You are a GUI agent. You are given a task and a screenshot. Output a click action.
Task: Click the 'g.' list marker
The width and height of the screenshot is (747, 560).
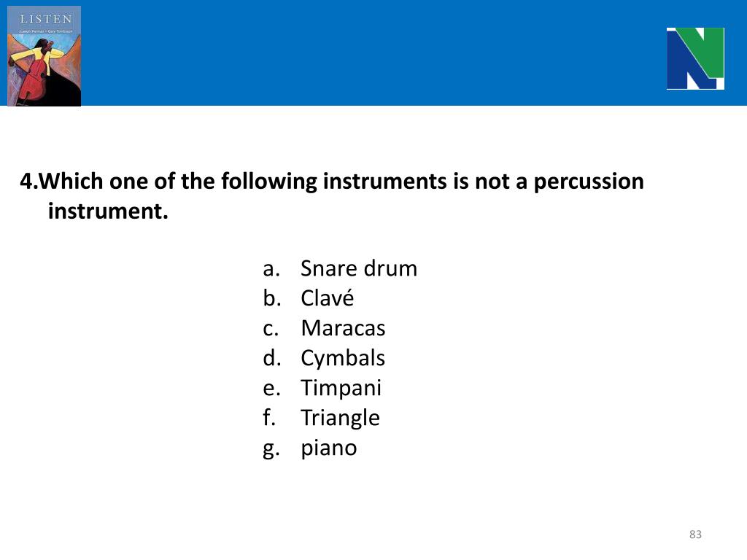click(271, 448)
